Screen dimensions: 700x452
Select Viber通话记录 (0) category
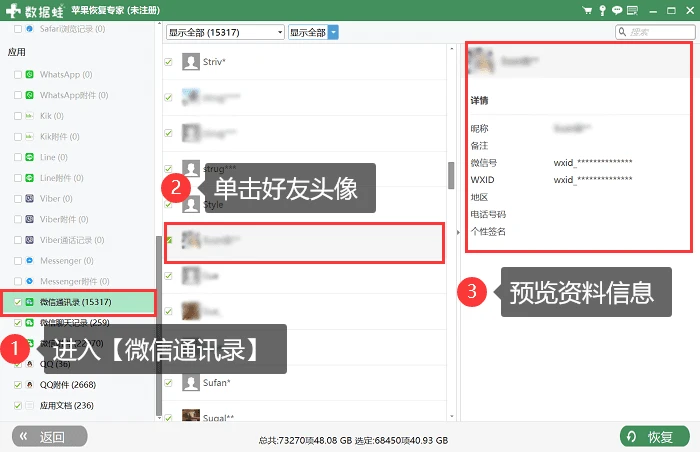pyautogui.click(x=72, y=240)
